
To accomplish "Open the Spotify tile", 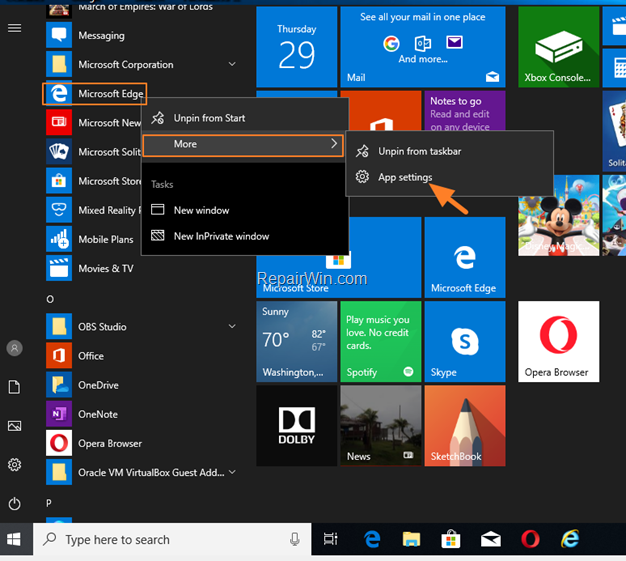I will coord(381,342).
